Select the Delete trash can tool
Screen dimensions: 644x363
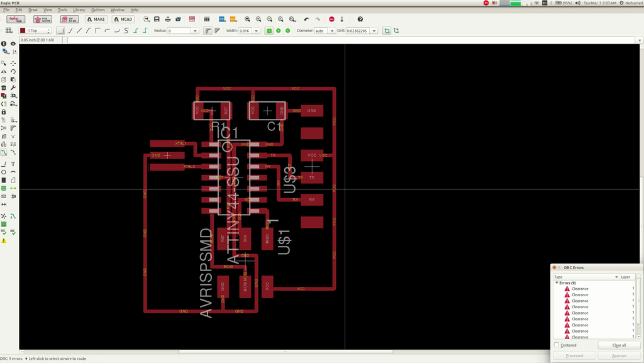[4, 87]
